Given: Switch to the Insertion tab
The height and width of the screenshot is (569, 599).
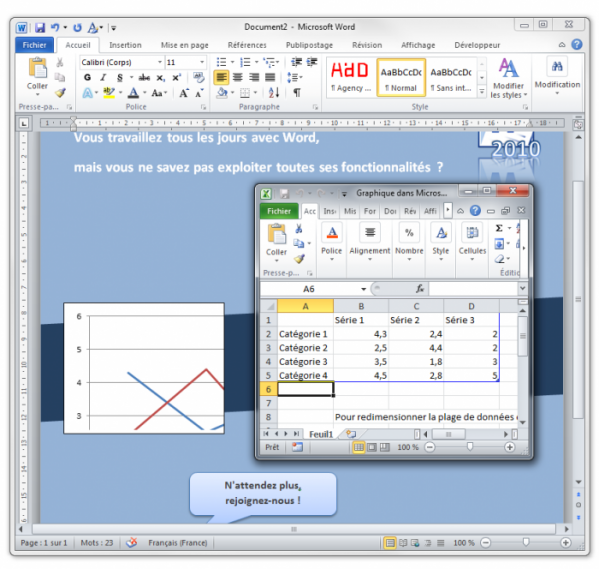Looking at the screenshot, I should (x=125, y=45).
